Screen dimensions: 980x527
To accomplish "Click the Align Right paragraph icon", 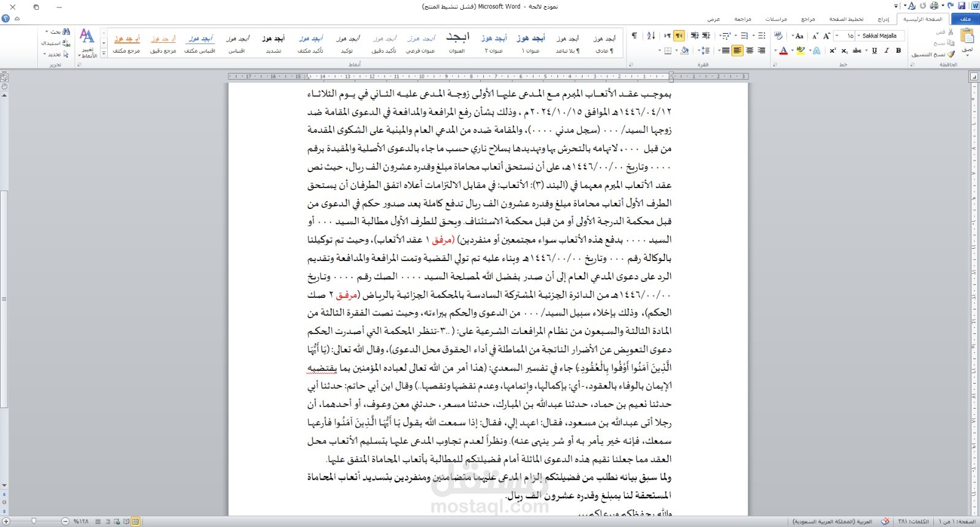I will click(x=762, y=50).
